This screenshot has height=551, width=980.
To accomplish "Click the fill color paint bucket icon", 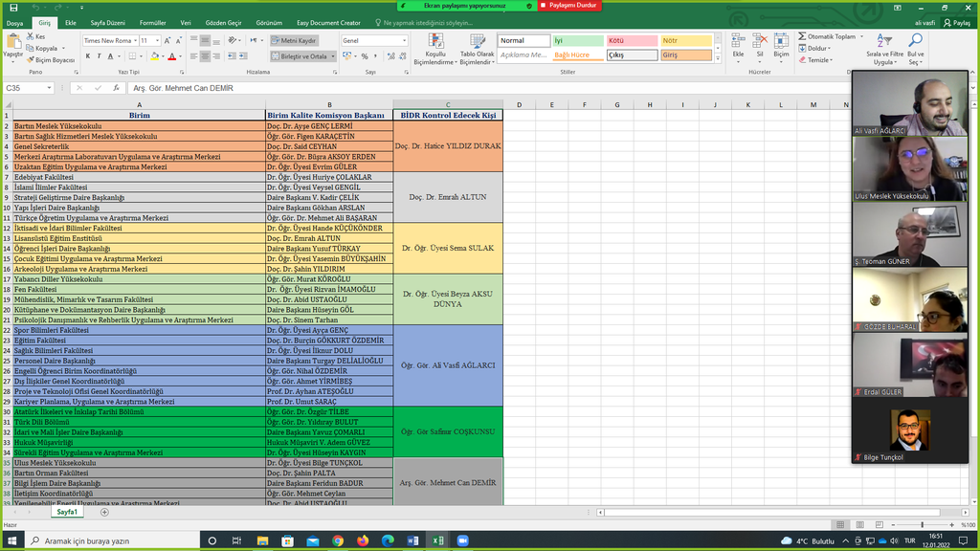I will tap(155, 56).
